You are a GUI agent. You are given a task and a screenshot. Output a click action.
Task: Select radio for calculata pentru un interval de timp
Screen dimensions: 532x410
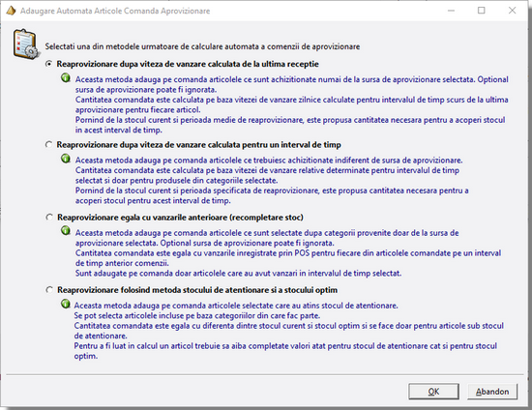49,144
